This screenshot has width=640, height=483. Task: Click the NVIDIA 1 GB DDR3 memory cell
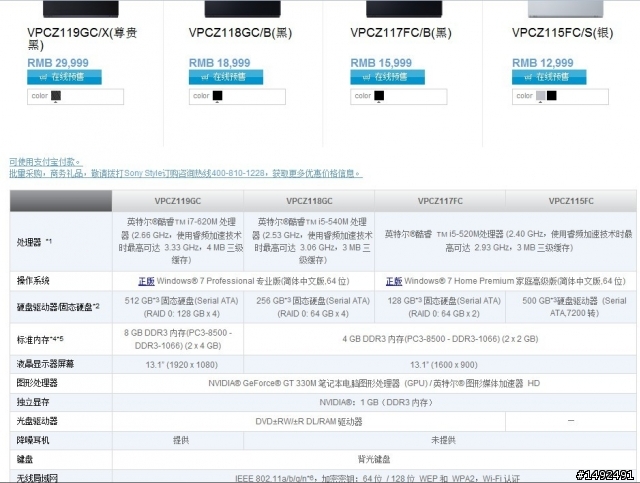click(x=376, y=402)
